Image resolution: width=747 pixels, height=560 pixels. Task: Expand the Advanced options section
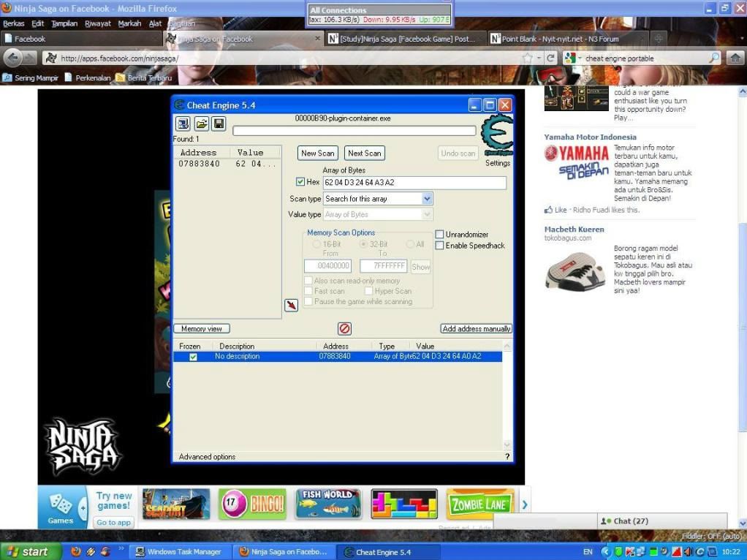coord(207,457)
